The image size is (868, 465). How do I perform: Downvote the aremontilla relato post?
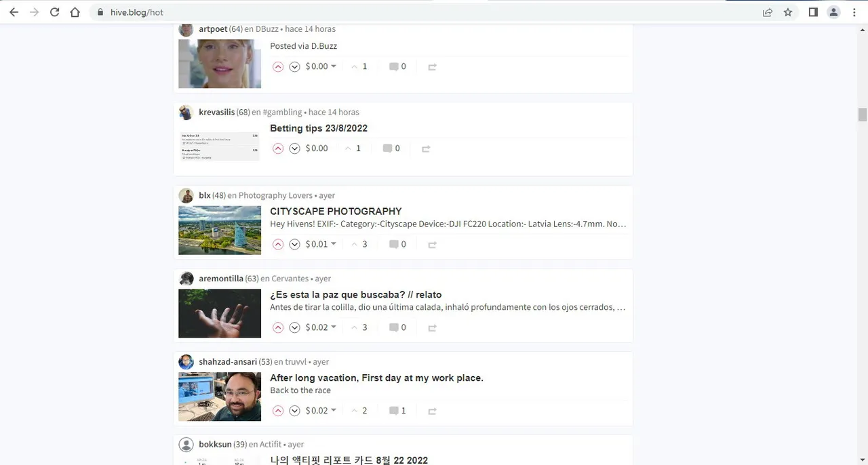[x=294, y=327]
